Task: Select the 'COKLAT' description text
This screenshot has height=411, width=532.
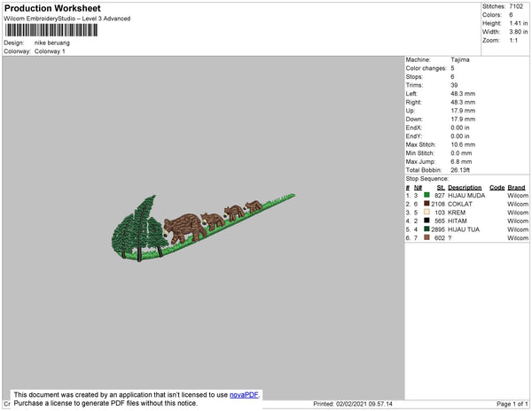Action: pos(460,204)
